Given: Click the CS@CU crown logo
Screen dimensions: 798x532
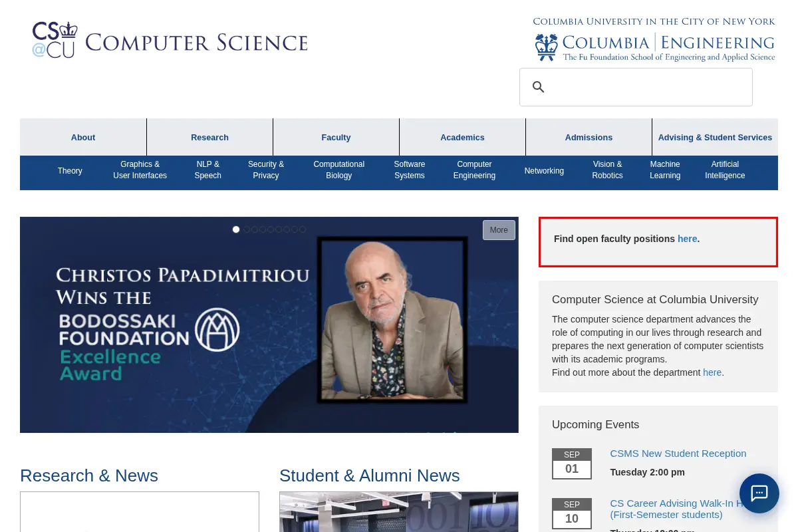Looking at the screenshot, I should 55,40.
